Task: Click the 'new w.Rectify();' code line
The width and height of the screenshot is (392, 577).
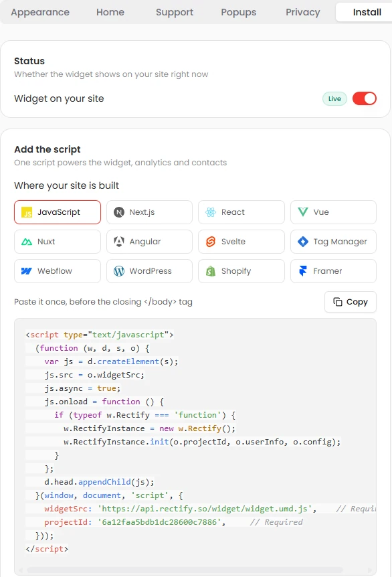Action: point(149,428)
